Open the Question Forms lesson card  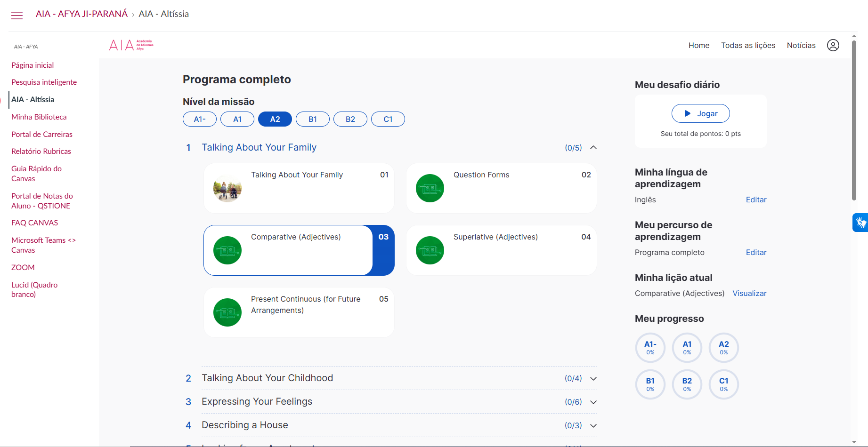click(x=502, y=188)
